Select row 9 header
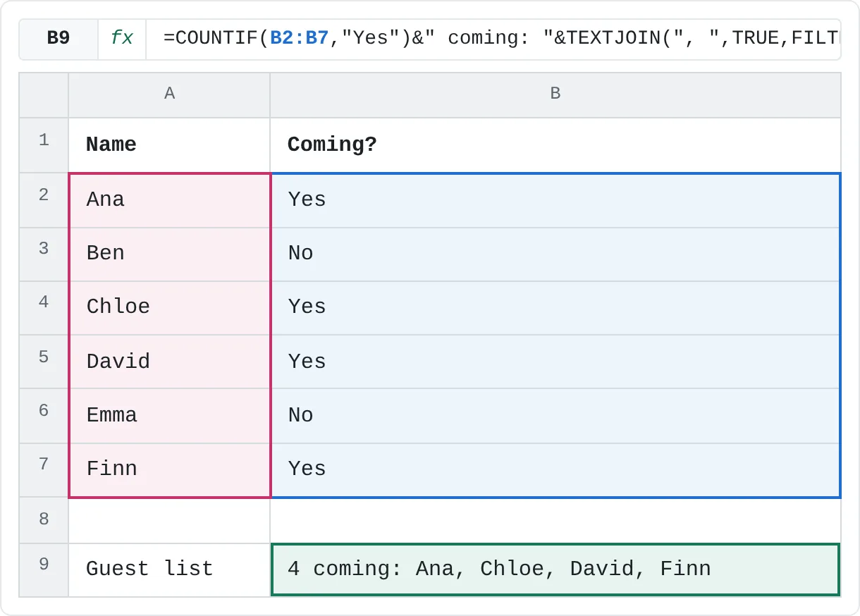The image size is (860, 616). coord(44,569)
